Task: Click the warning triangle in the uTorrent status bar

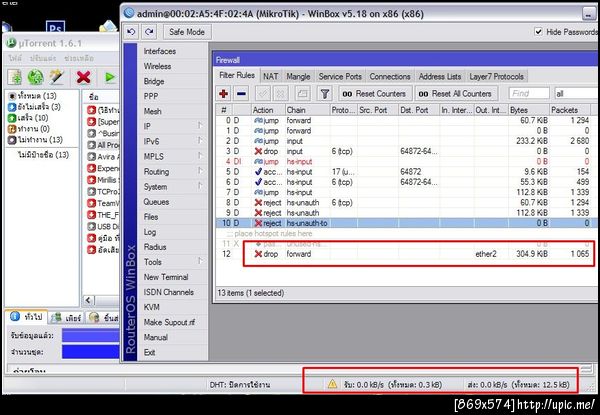Action: 332,384
